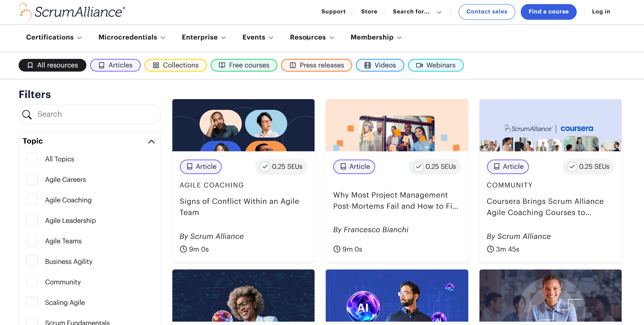Click the bookmark icon on All resources
Viewport: 644px width, 325px height.
click(x=30, y=65)
